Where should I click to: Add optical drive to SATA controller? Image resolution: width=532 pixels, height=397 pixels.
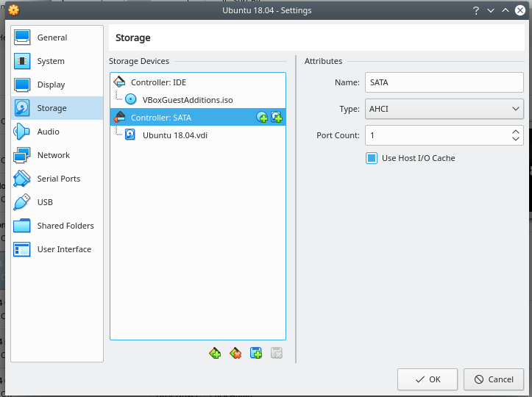pyautogui.click(x=262, y=118)
